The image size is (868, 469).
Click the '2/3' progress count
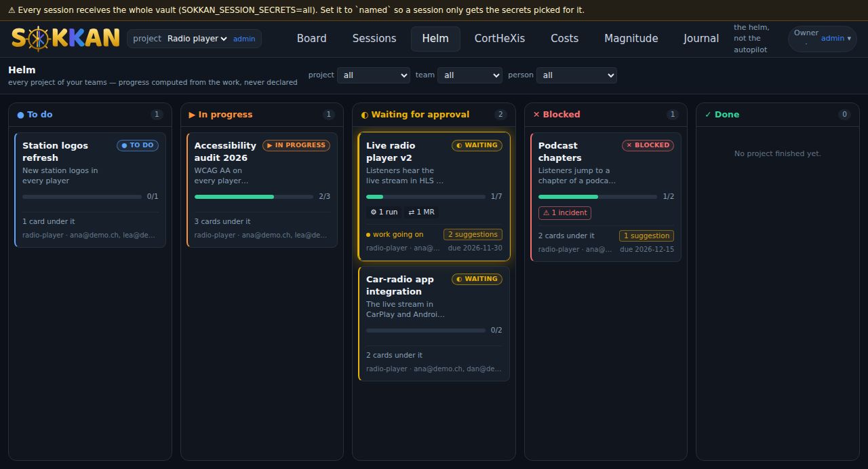point(324,197)
